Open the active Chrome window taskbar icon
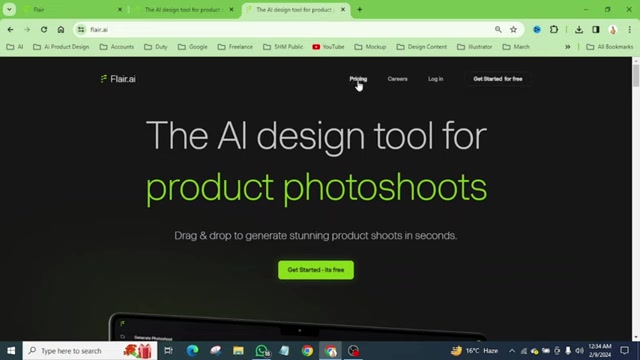The image size is (640, 360). (x=331, y=351)
